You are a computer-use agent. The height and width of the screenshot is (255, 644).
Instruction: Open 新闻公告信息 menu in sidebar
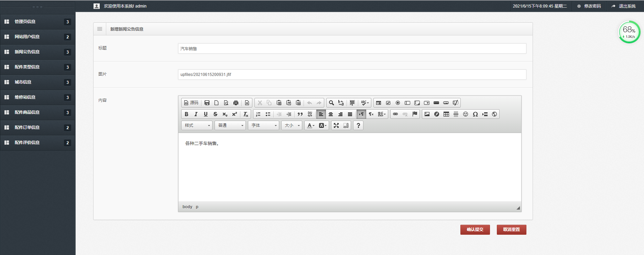[x=37, y=52]
